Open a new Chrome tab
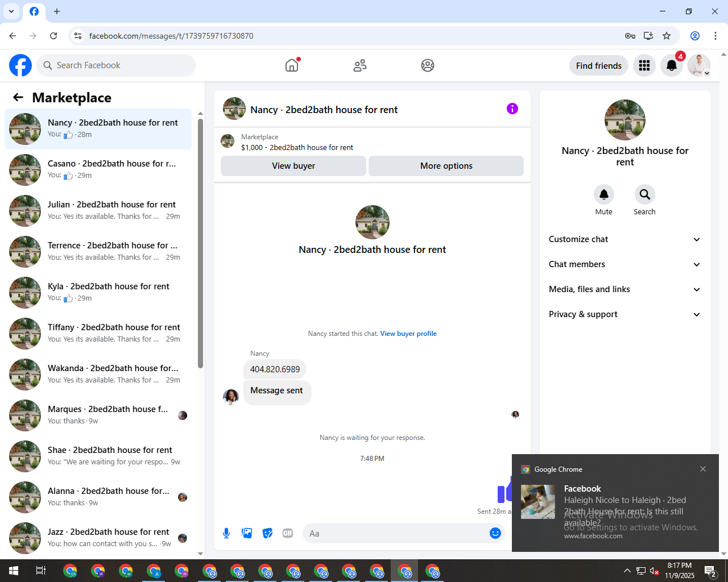The height and width of the screenshot is (582, 728). click(57, 11)
